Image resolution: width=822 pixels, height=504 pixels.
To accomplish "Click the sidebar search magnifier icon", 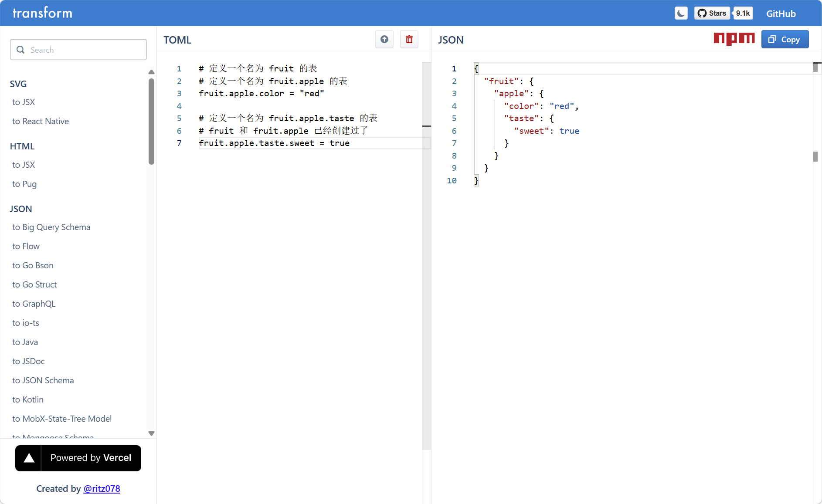I will pyautogui.click(x=20, y=50).
